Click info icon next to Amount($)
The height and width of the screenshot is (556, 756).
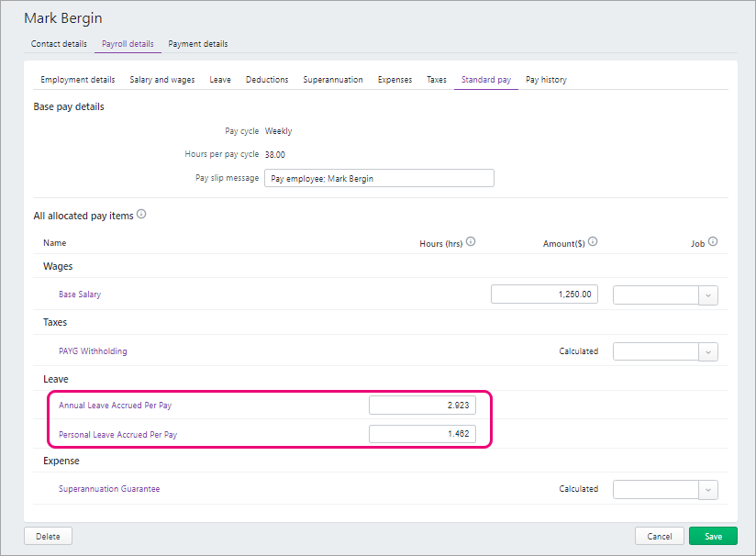pos(593,242)
